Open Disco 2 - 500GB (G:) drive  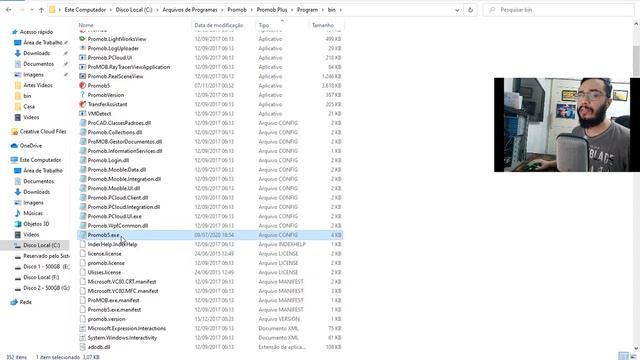[46, 288]
